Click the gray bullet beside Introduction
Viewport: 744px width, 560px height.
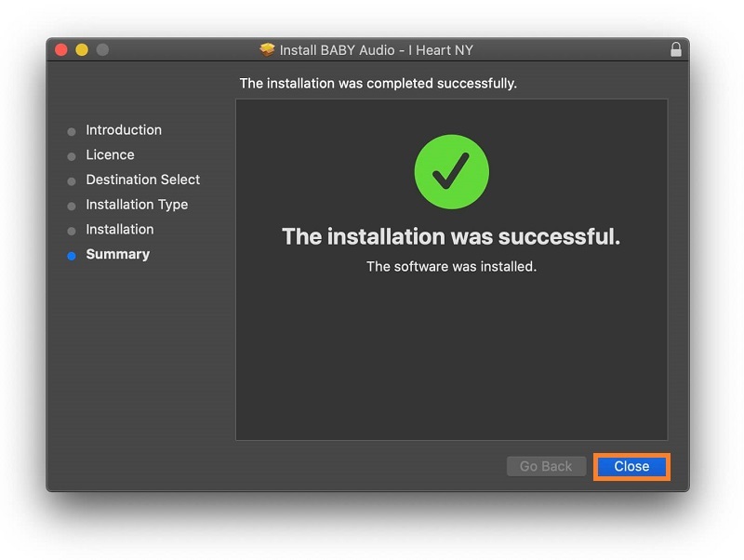(72, 131)
